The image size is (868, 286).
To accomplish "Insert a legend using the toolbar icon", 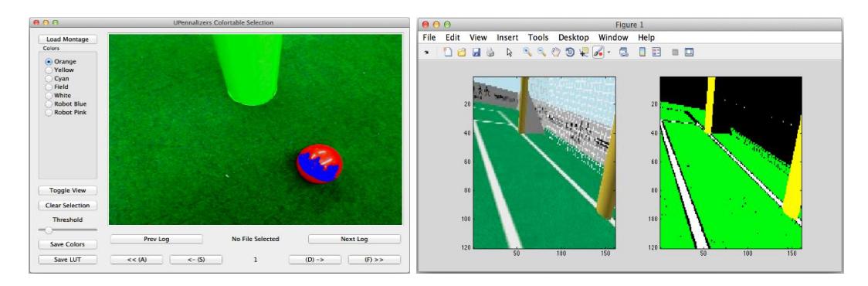I will (656, 53).
